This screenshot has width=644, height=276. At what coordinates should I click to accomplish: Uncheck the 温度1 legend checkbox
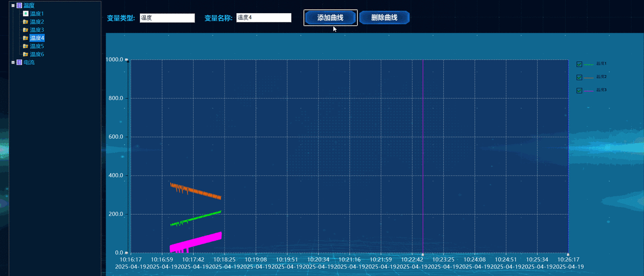tap(579, 65)
